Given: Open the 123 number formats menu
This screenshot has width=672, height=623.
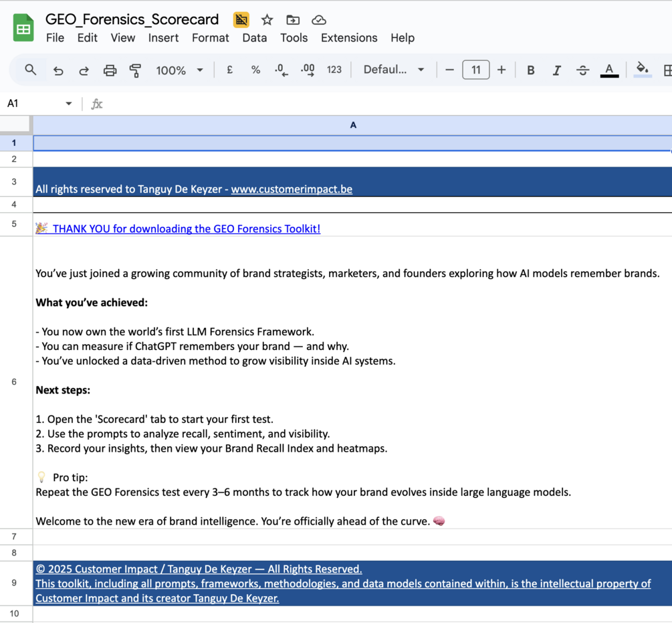Looking at the screenshot, I should pyautogui.click(x=334, y=70).
